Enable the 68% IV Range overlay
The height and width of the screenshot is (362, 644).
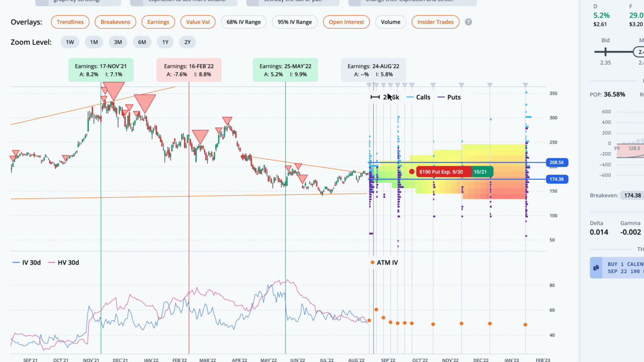click(x=244, y=22)
